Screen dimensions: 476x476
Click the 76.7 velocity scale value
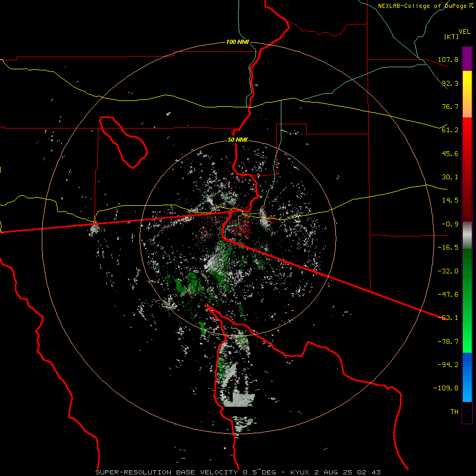(x=450, y=106)
